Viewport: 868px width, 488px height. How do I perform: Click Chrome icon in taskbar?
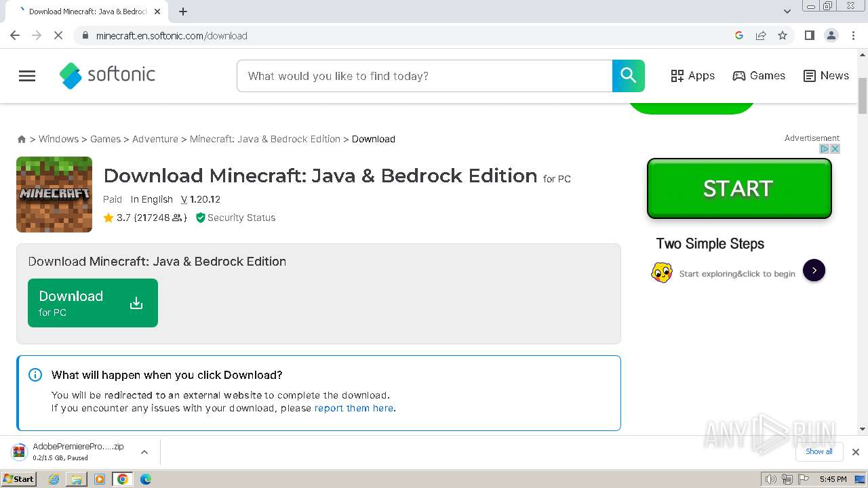pyautogui.click(x=123, y=479)
